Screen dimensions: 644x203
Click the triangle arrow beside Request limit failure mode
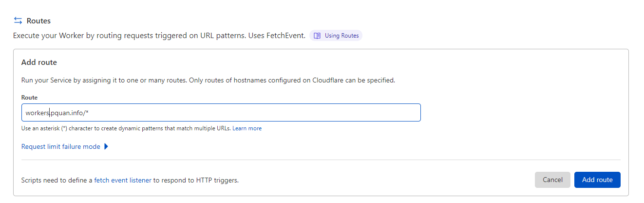(106, 146)
